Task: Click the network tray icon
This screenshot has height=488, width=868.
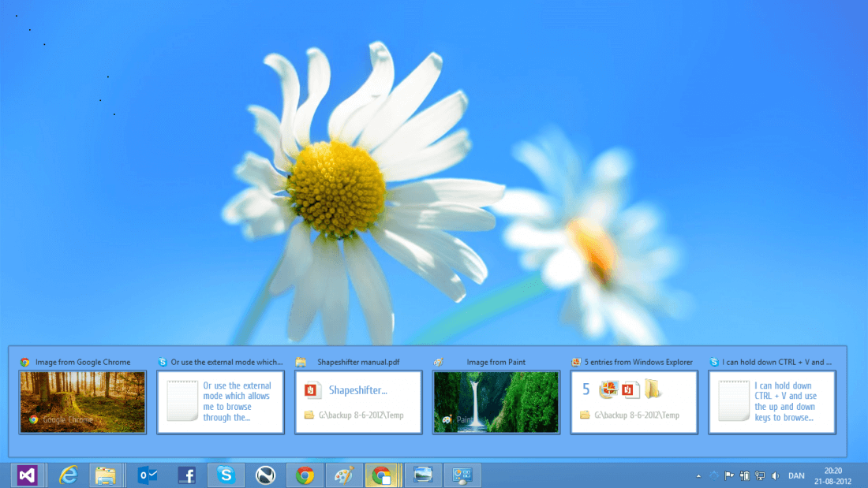Action: point(759,475)
